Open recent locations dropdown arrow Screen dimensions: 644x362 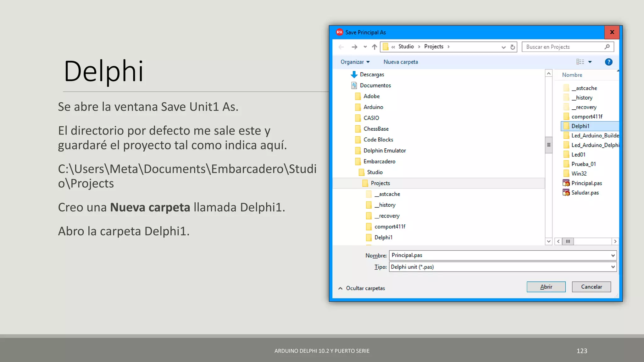click(365, 47)
